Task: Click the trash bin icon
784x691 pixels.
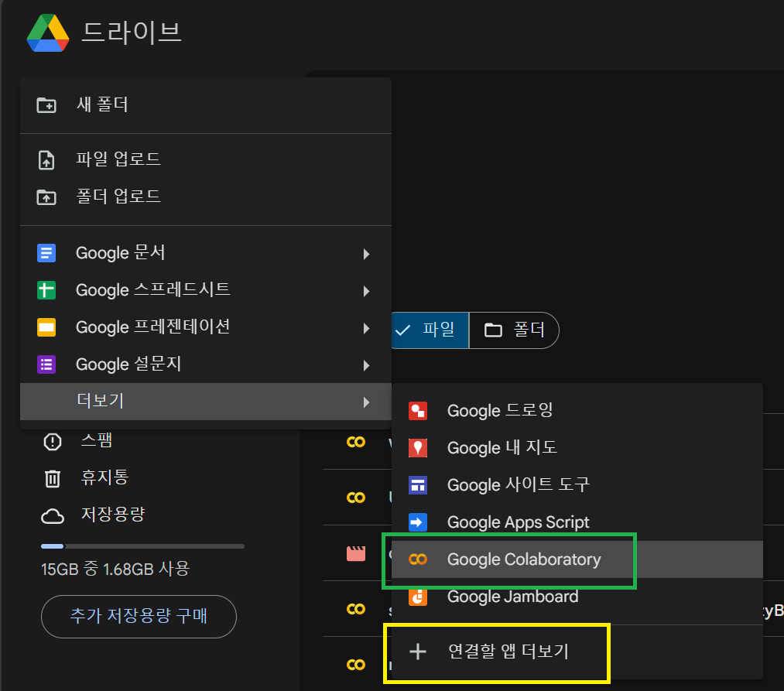Action: 53,478
